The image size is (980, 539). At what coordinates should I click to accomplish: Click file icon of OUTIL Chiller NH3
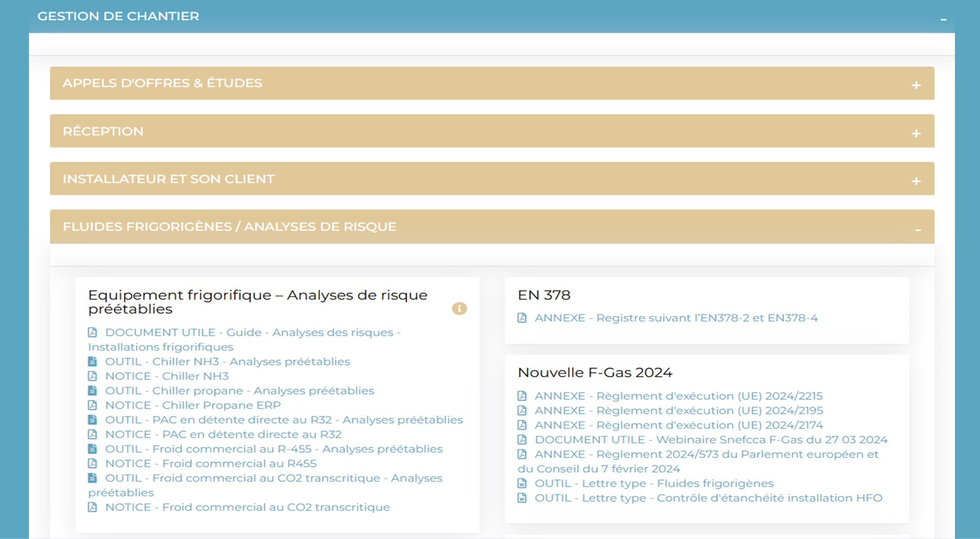[x=92, y=361]
